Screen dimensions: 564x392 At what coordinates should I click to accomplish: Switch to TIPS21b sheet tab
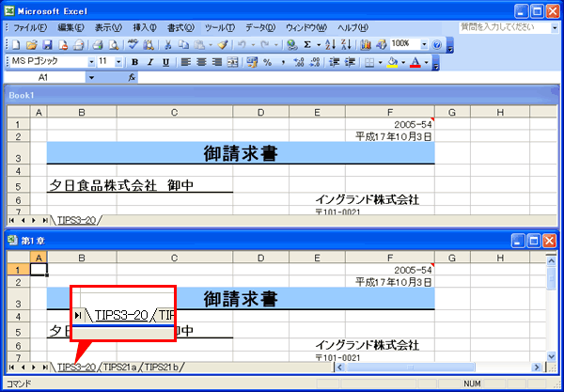[x=162, y=367]
